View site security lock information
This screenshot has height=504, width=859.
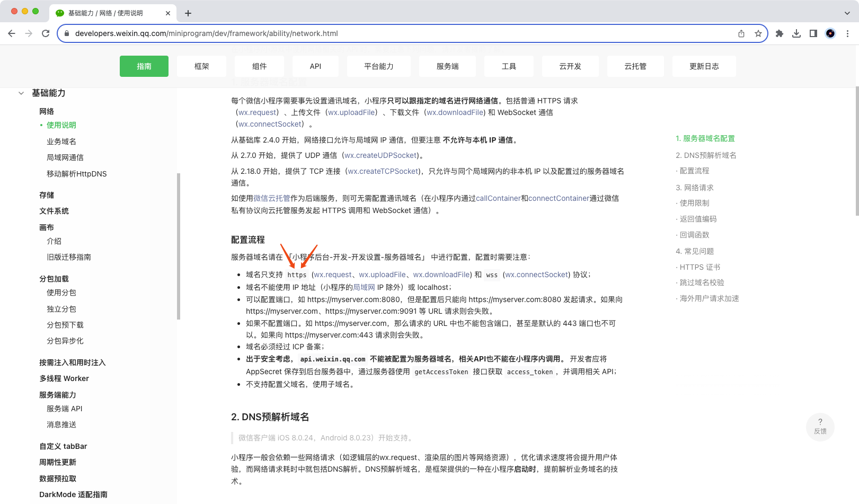[67, 33]
